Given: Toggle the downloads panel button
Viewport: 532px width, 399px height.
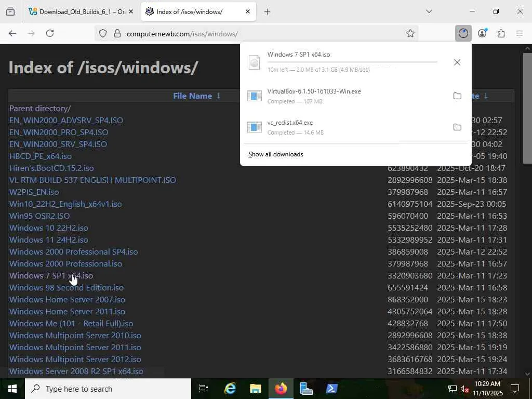Looking at the screenshot, I should [x=463, y=33].
